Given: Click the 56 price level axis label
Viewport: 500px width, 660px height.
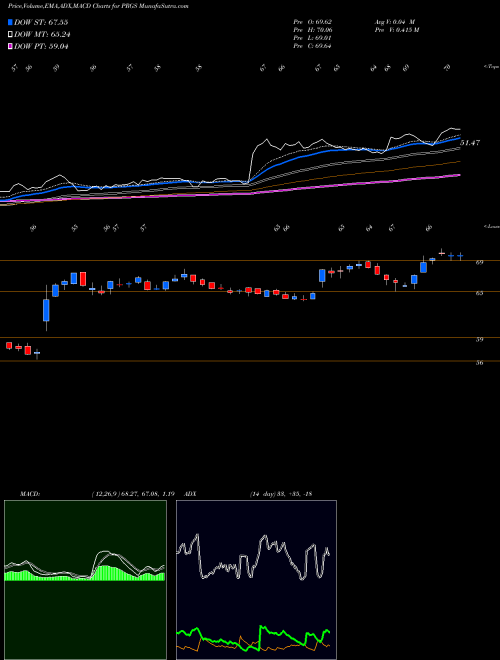Looking at the screenshot, I should [x=479, y=362].
